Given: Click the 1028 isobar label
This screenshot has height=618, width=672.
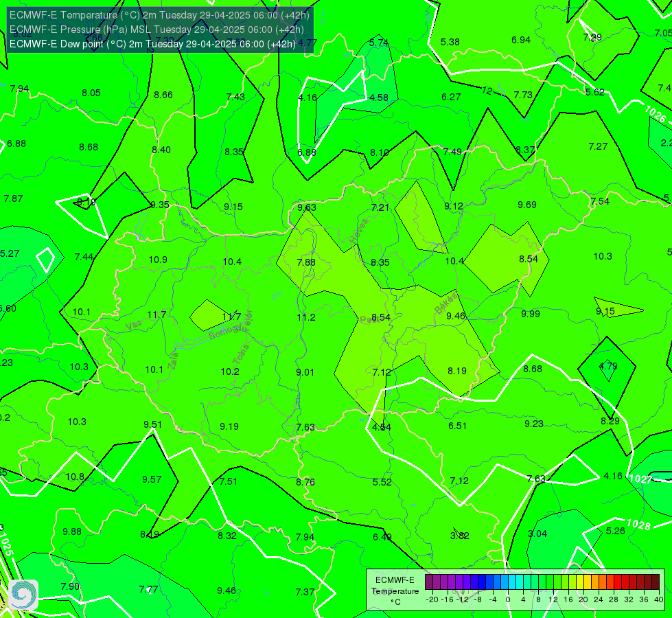Looking at the screenshot, I should [638, 524].
